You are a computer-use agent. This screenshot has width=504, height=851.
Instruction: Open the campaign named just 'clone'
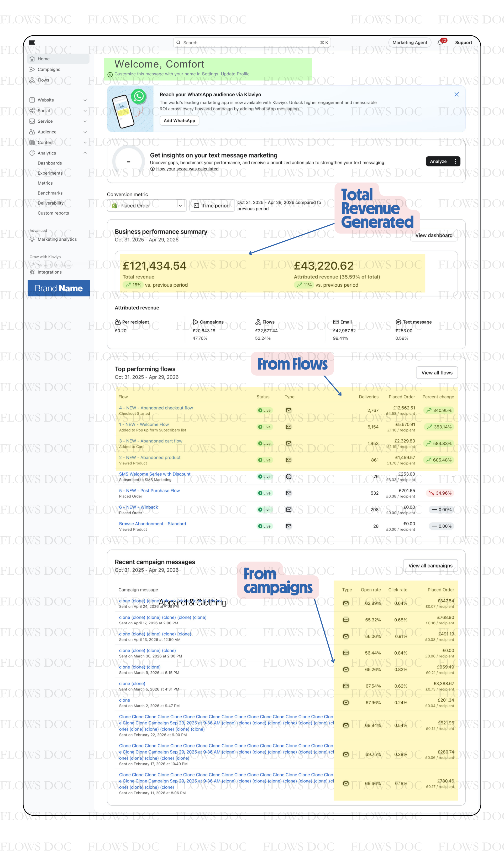pos(124,700)
